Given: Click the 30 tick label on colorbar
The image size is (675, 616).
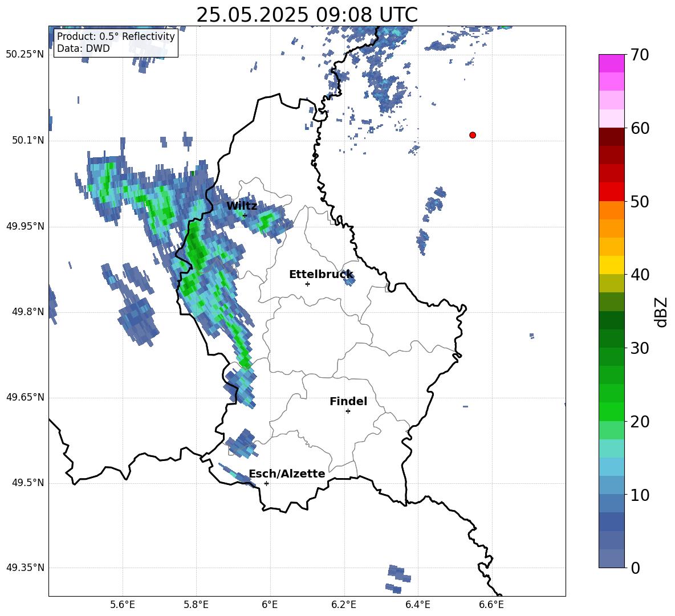Looking at the screenshot, I should pyautogui.click(x=640, y=348).
